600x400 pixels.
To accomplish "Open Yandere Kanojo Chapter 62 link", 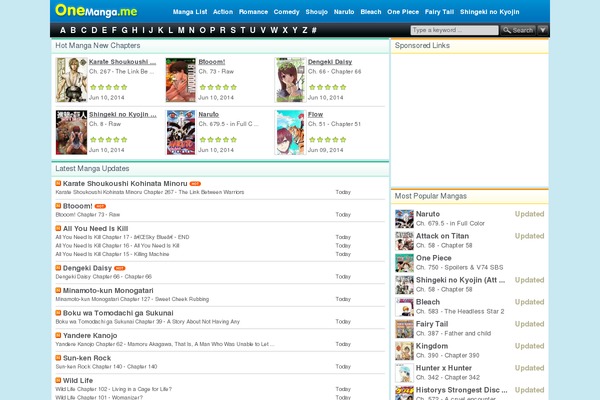I will pyautogui.click(x=165, y=344).
